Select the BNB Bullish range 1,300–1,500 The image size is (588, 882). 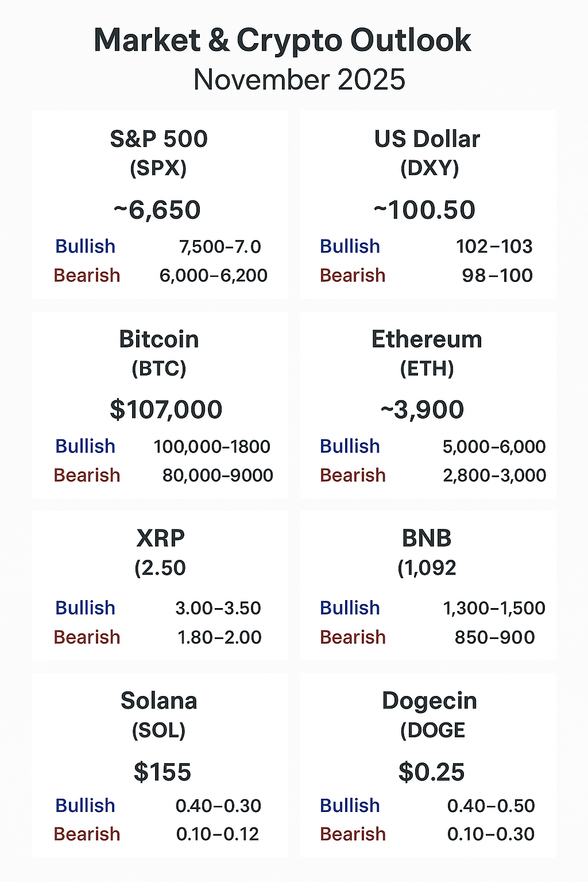tap(494, 608)
